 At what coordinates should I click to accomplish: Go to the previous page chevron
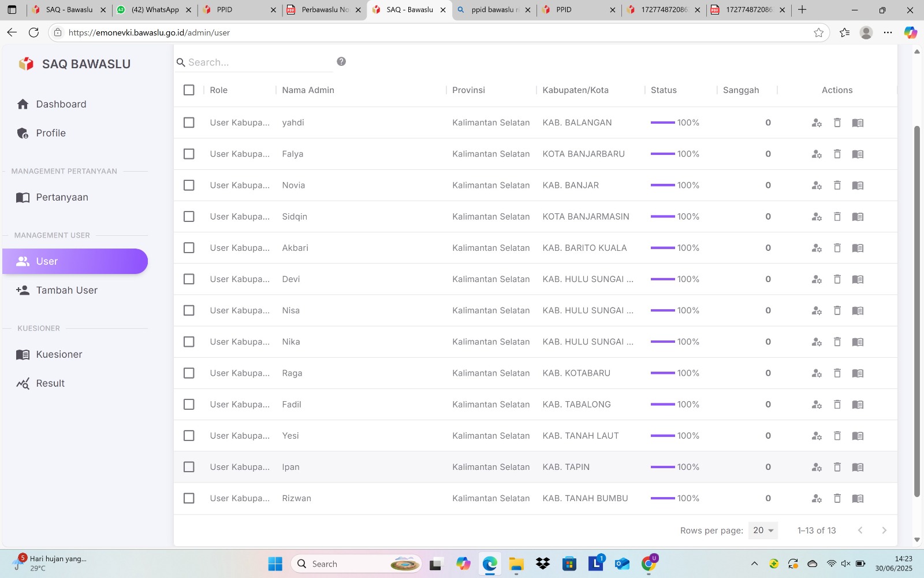860,531
